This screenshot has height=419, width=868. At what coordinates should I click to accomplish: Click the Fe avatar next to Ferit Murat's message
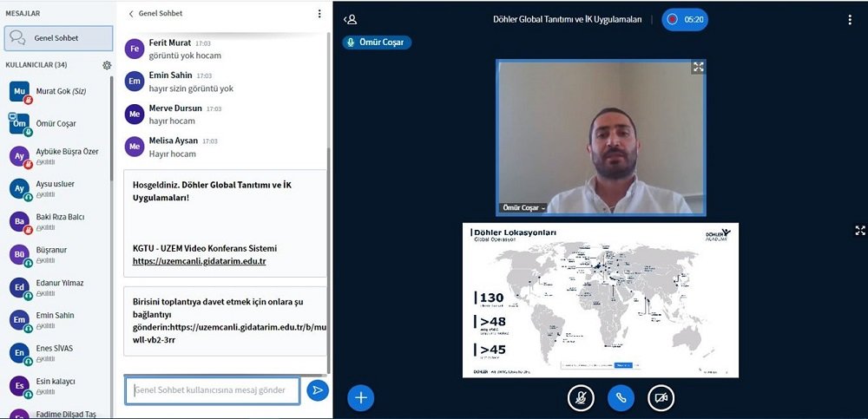click(x=135, y=49)
